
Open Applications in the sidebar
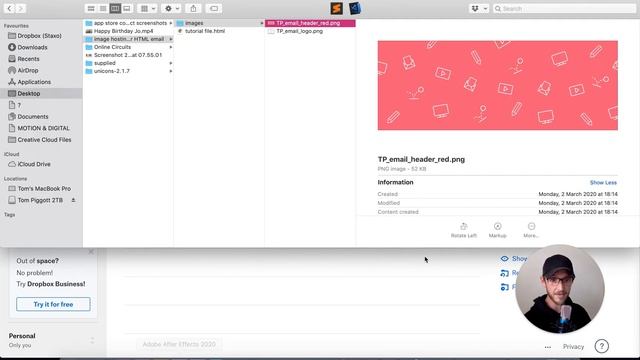(x=34, y=82)
